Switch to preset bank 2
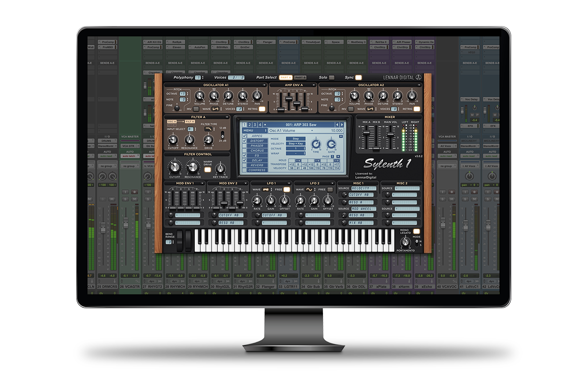 [250, 124]
